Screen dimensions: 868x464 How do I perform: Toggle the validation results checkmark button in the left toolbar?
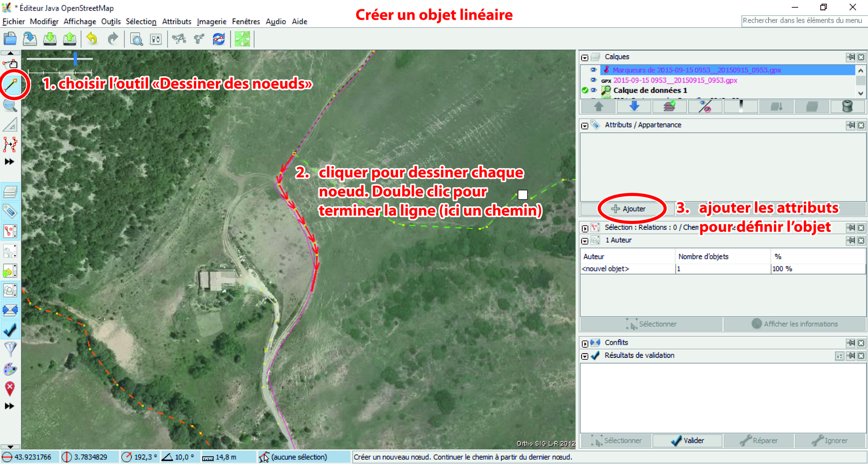10,330
